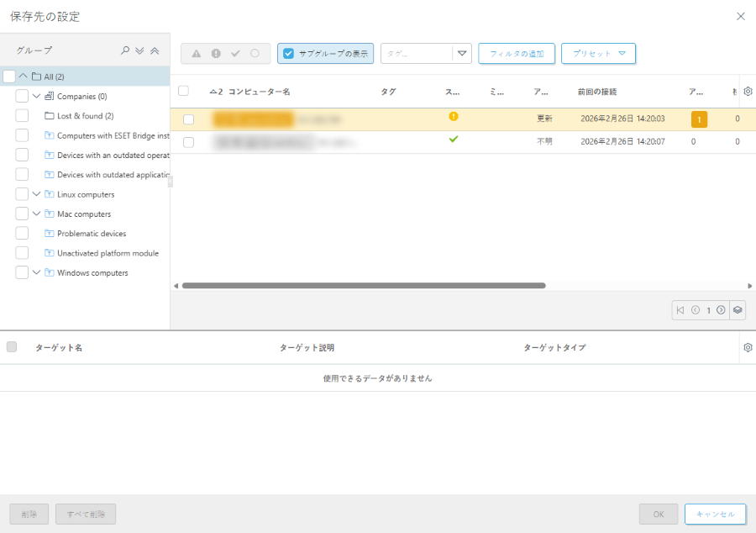Click the target description column header
The width and height of the screenshot is (756, 533).
coord(307,348)
